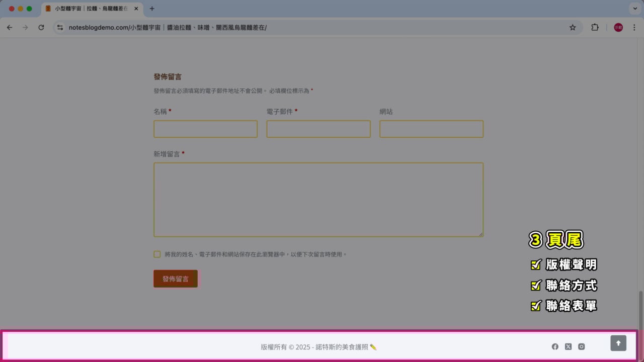Bookmark this page with the star icon
Image resolution: width=644 pixels, height=362 pixels.
[573, 28]
